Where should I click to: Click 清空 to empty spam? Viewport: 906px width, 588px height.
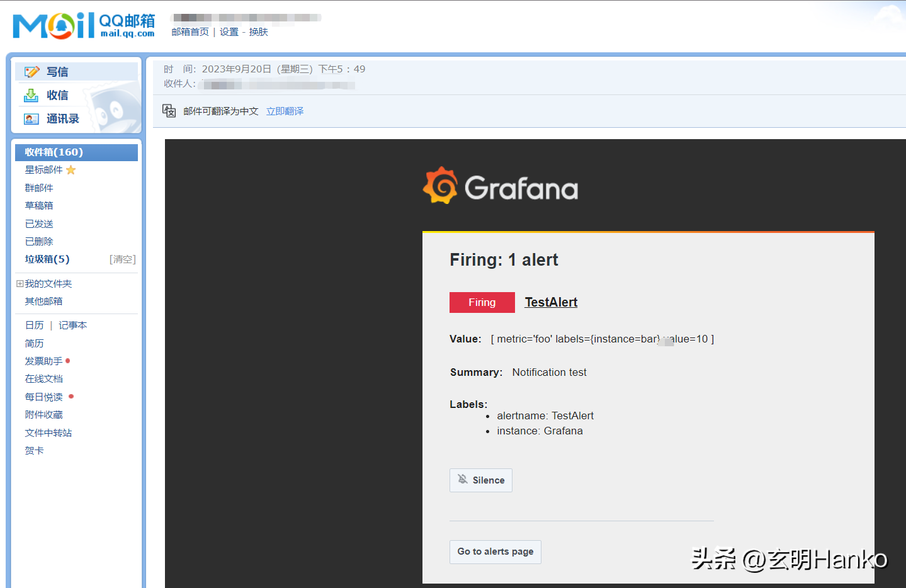123,259
